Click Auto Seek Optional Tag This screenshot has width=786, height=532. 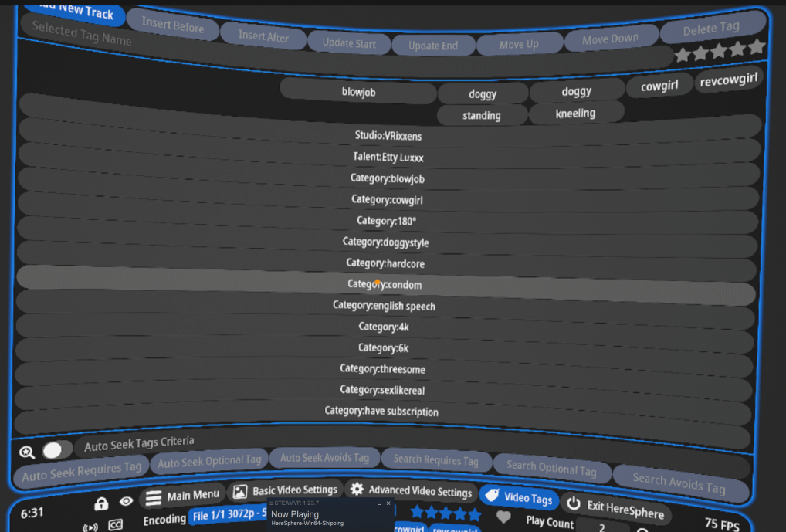tap(209, 460)
